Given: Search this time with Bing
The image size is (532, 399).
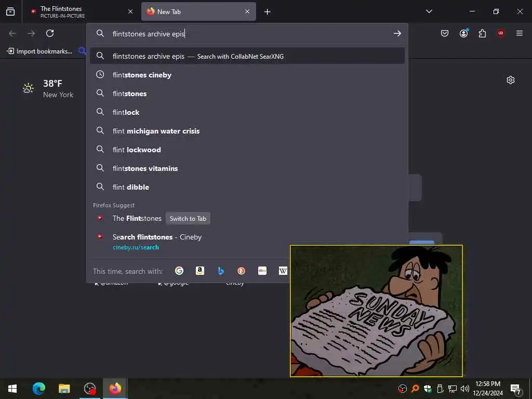Looking at the screenshot, I should 220,271.
